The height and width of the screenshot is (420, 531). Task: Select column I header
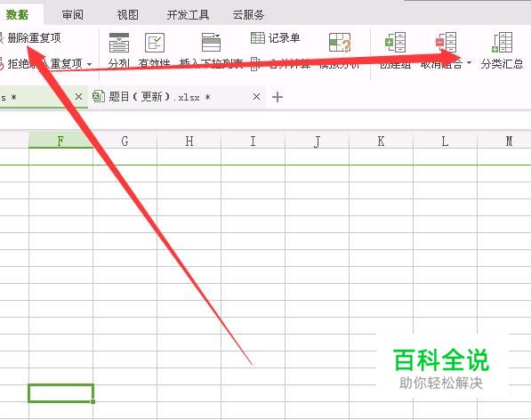tap(253, 141)
